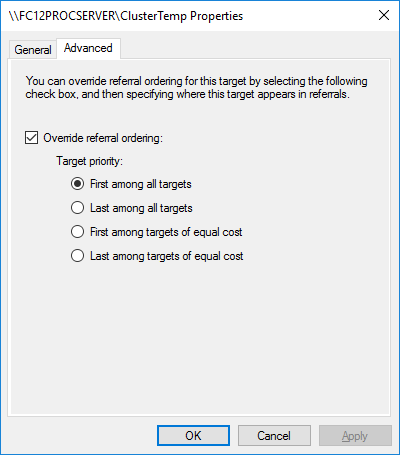Dismiss the dialog with Cancel

click(x=274, y=436)
